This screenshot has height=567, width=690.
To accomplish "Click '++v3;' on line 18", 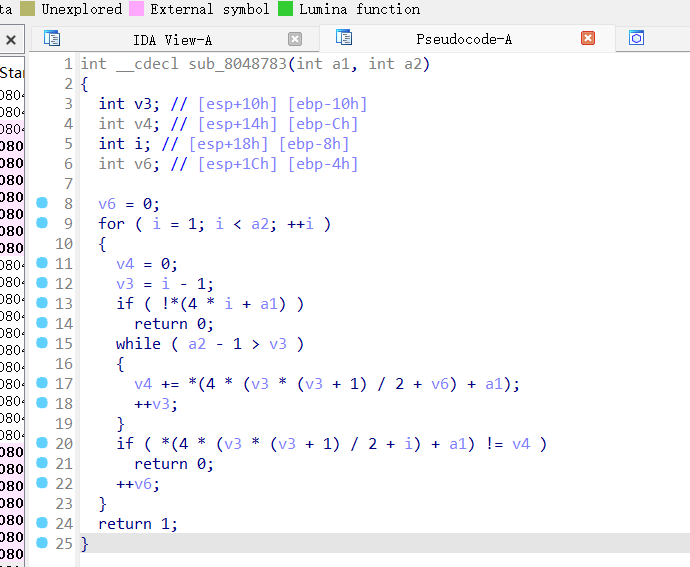I will (156, 404).
